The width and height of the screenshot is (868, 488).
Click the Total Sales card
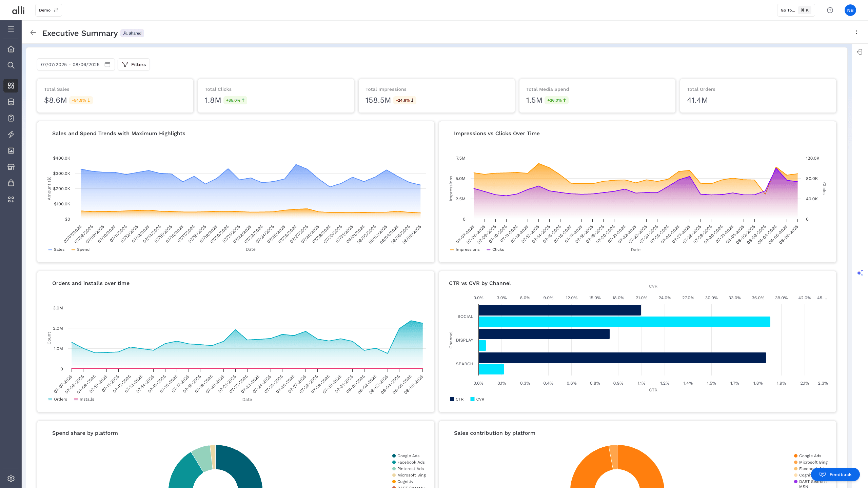pos(115,96)
